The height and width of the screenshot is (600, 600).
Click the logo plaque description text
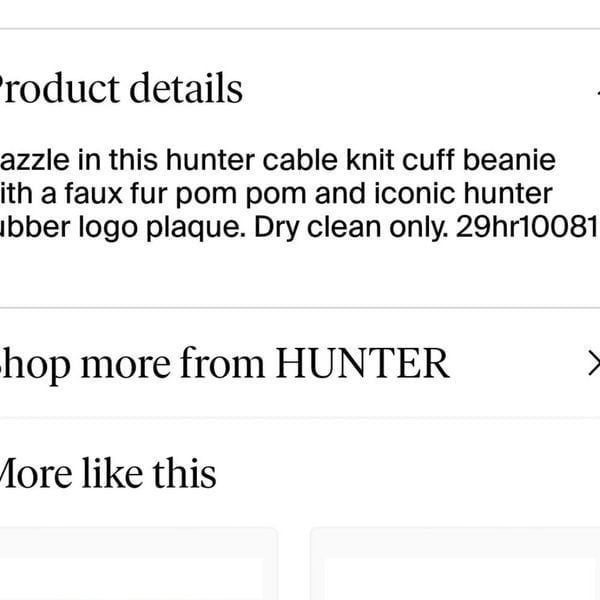(162, 228)
